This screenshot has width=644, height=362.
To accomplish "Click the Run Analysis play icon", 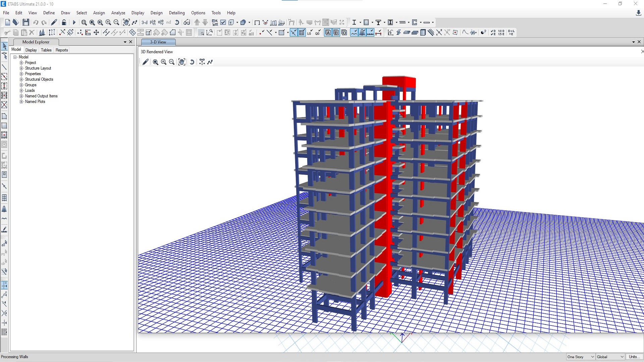I will (x=74, y=22).
